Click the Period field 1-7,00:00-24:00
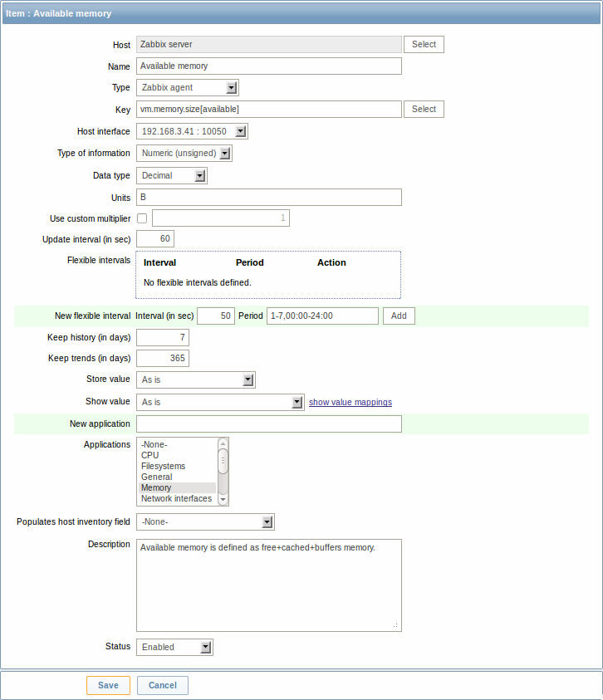The width and height of the screenshot is (603, 700). 322,316
